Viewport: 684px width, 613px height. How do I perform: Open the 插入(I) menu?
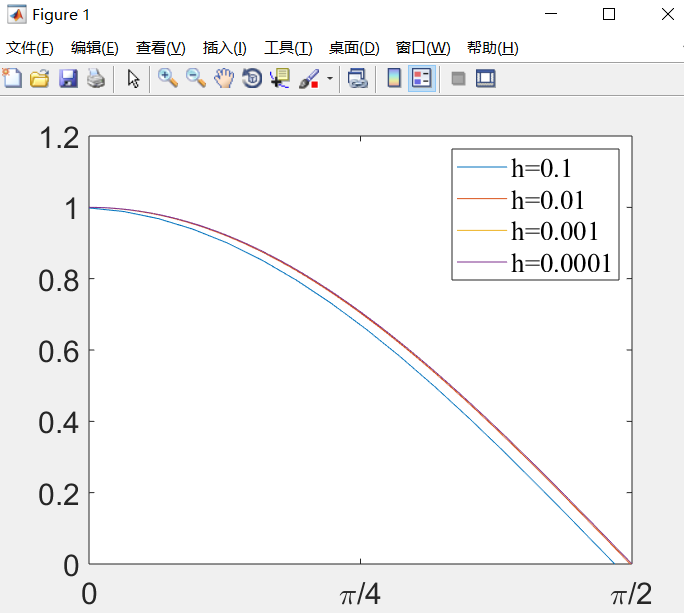click(225, 48)
